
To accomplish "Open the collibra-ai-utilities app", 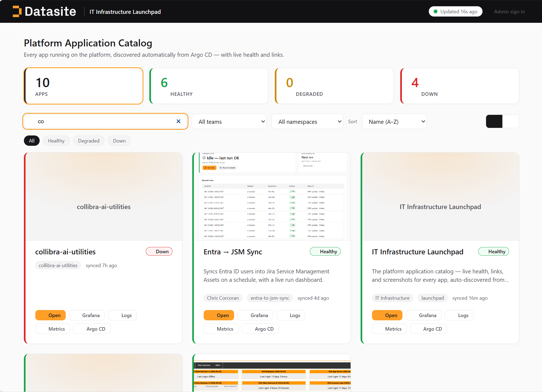I will point(51,315).
